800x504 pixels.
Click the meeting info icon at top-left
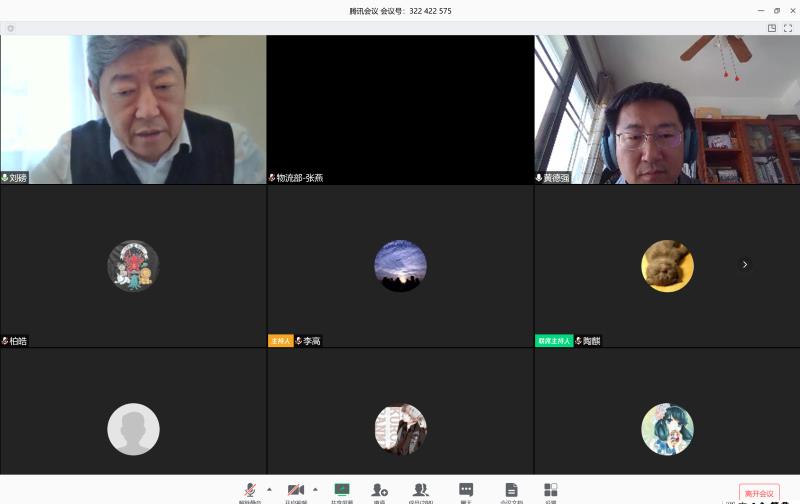point(10,29)
